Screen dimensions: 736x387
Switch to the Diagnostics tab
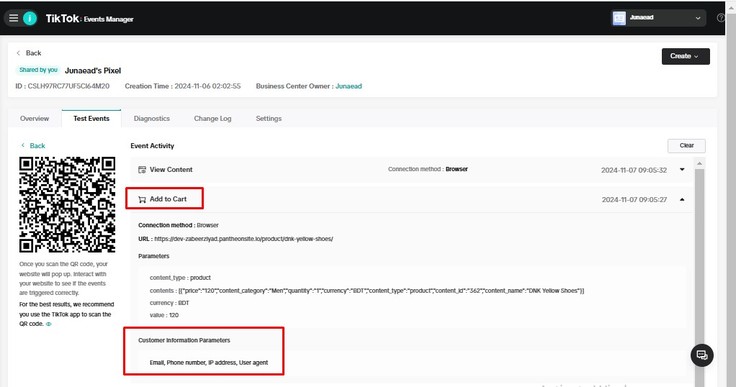pos(152,118)
